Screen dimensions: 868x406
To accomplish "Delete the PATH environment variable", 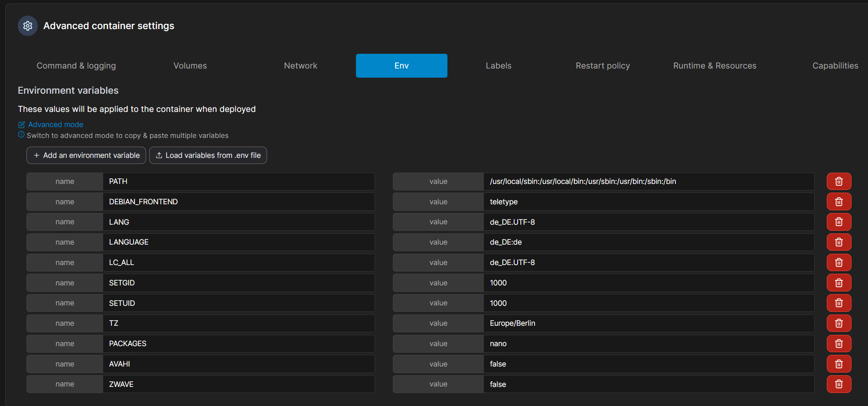I will [839, 181].
